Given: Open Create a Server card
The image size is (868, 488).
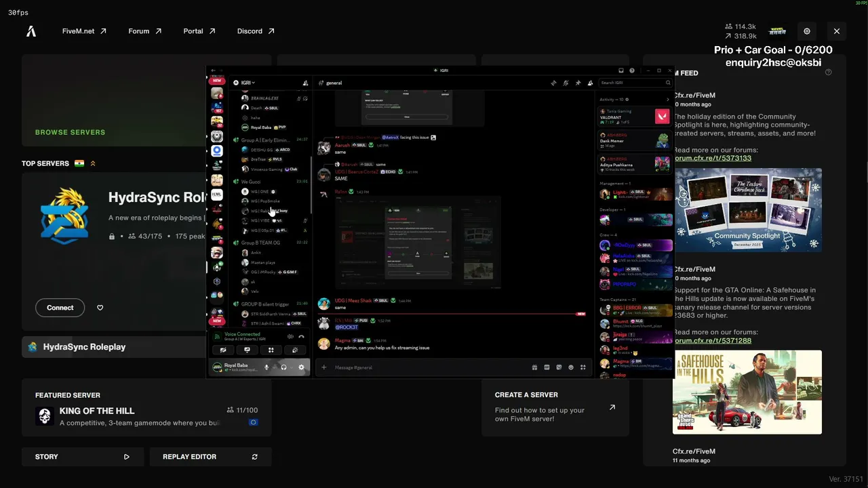Looking at the screenshot, I should coord(555,407).
